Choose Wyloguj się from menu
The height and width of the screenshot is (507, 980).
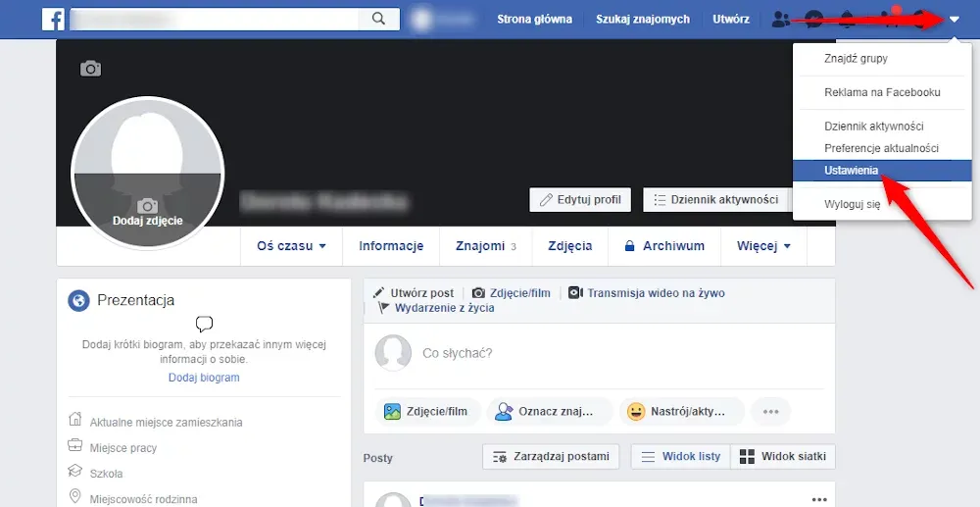825,204
